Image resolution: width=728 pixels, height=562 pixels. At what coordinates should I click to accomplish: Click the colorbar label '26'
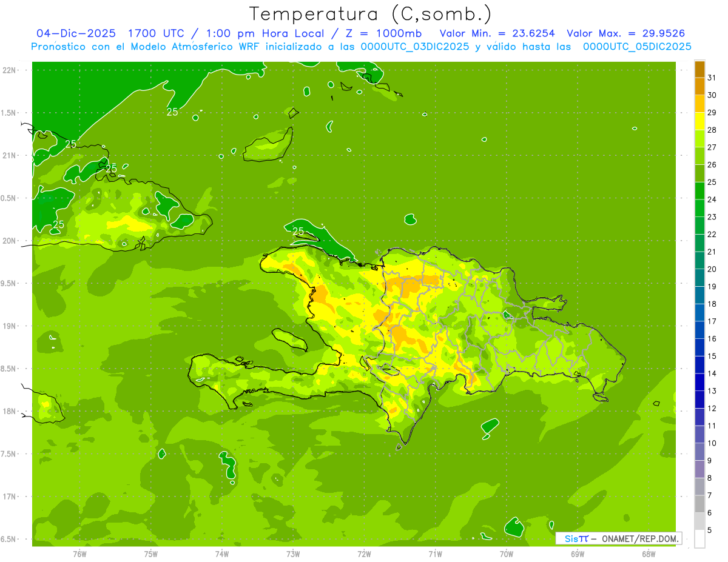712,165
